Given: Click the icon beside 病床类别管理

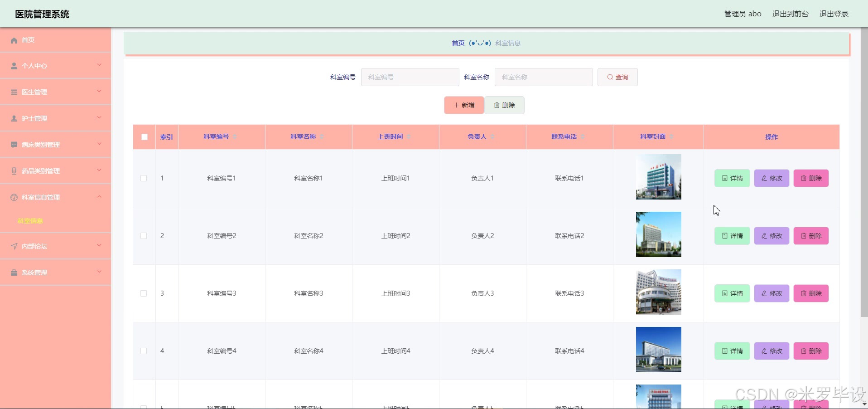Looking at the screenshot, I should coord(14,145).
